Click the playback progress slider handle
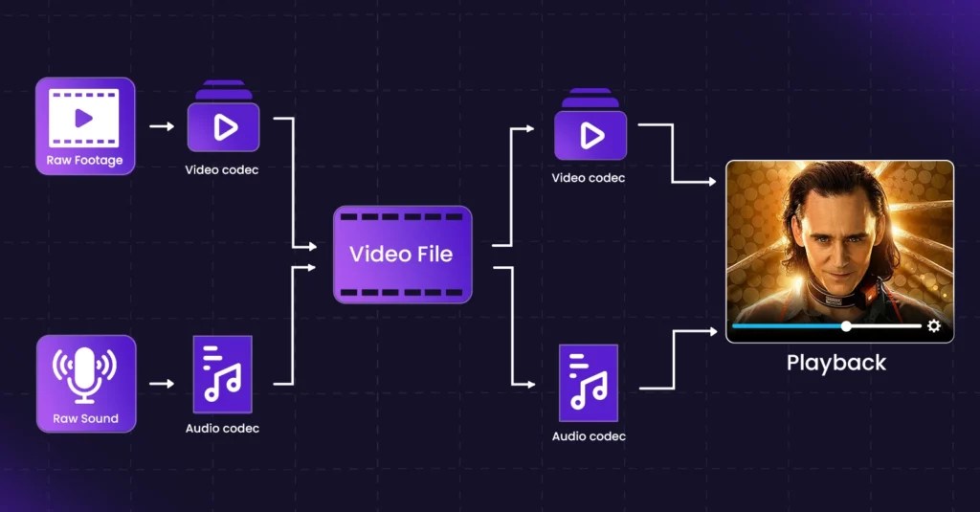The image size is (980, 512). click(846, 325)
